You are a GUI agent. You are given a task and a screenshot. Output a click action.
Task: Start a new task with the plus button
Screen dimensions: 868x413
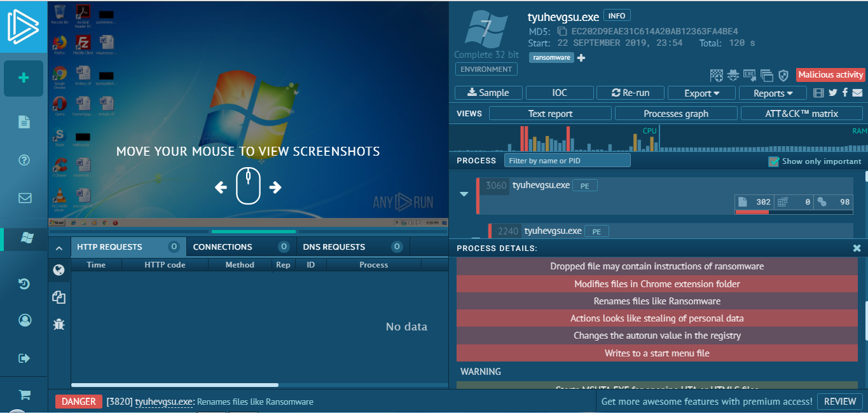pos(24,78)
